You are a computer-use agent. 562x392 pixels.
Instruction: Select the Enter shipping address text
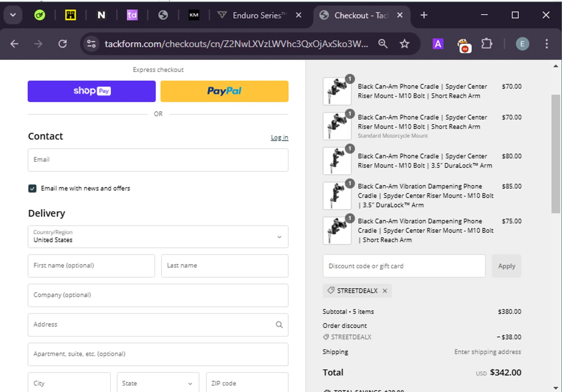coord(487,352)
